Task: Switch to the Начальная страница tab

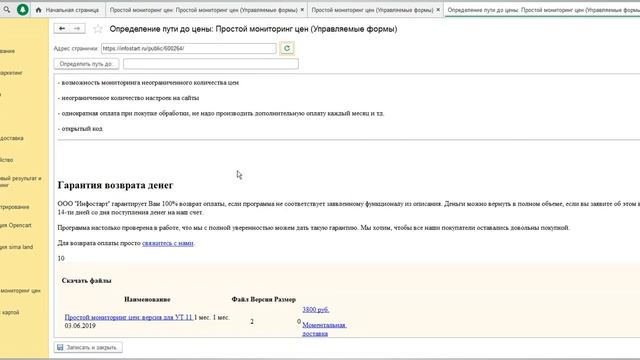Action: (67, 10)
